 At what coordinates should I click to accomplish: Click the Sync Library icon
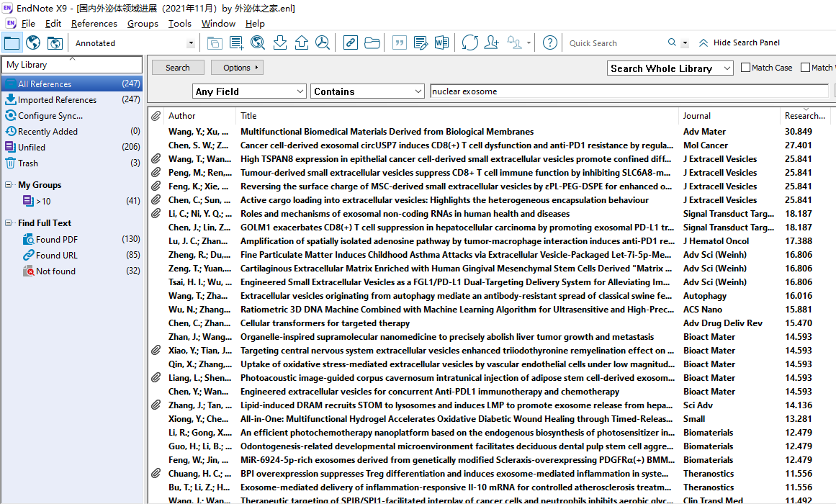(469, 42)
